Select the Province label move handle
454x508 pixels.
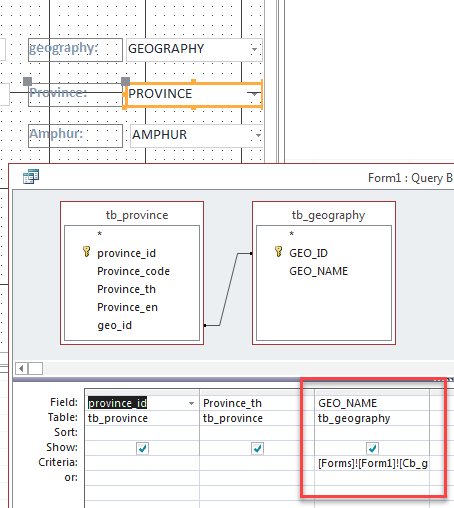tap(28, 81)
